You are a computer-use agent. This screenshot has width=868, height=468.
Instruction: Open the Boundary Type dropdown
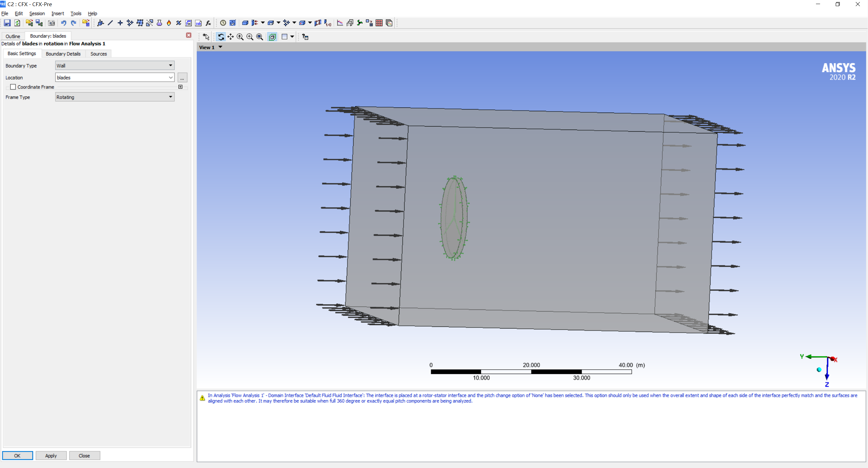115,65
